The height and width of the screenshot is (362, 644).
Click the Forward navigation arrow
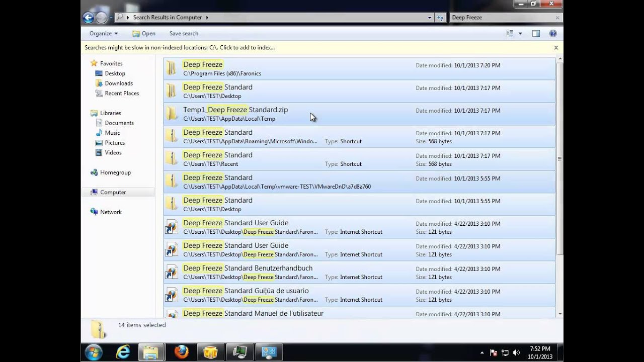coord(101,18)
